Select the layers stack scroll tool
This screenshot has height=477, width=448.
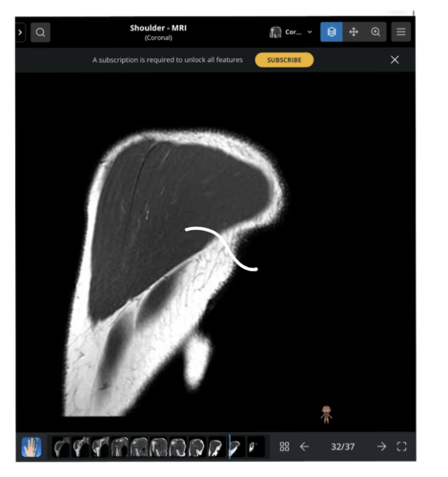[331, 32]
